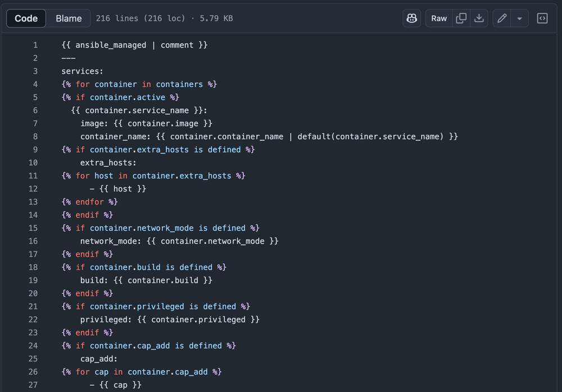Click the Raw button
The width and height of the screenshot is (562, 392).
(x=438, y=18)
